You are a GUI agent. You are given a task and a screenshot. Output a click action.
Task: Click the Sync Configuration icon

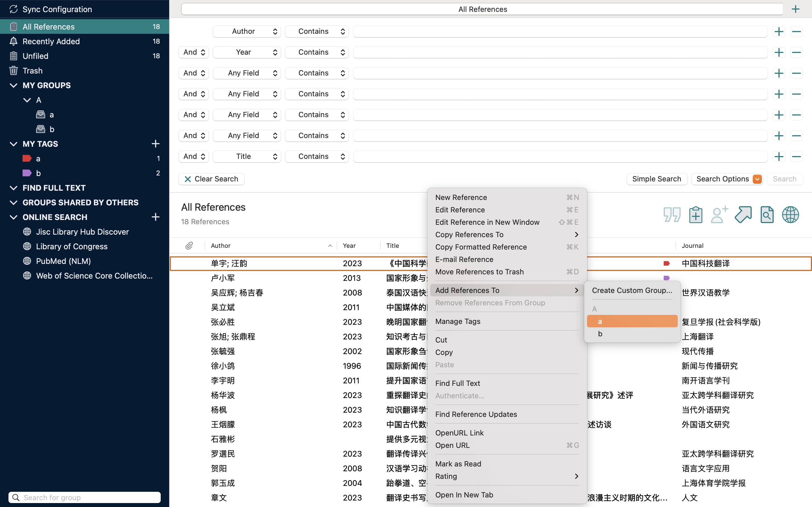[x=14, y=9]
